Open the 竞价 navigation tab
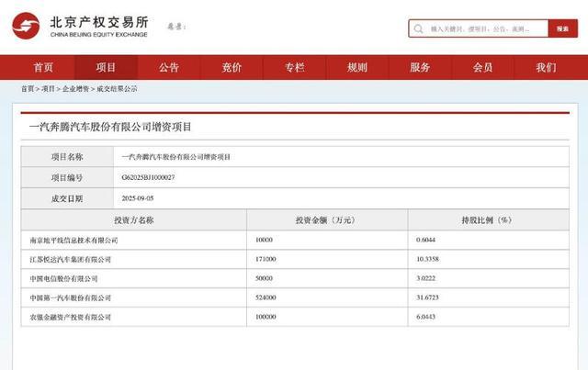Screen dimensions: 588x370 coord(232,67)
